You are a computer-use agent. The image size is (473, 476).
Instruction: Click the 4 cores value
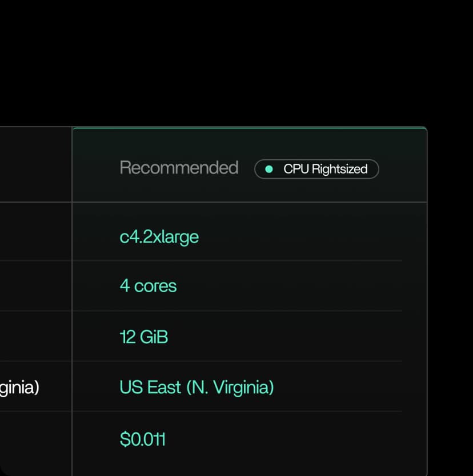coord(148,286)
